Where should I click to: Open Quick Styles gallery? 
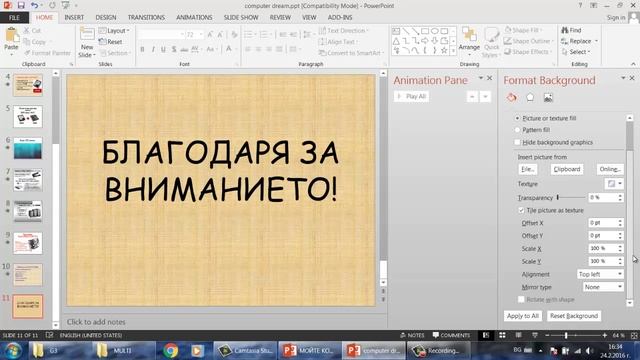coord(491,43)
